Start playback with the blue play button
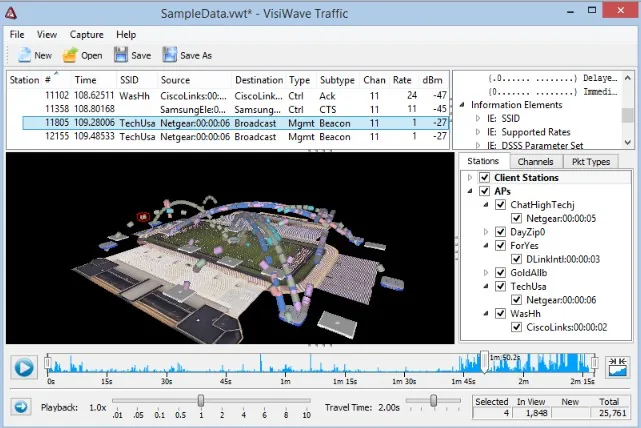The width and height of the screenshot is (641, 428). pyautogui.click(x=24, y=367)
